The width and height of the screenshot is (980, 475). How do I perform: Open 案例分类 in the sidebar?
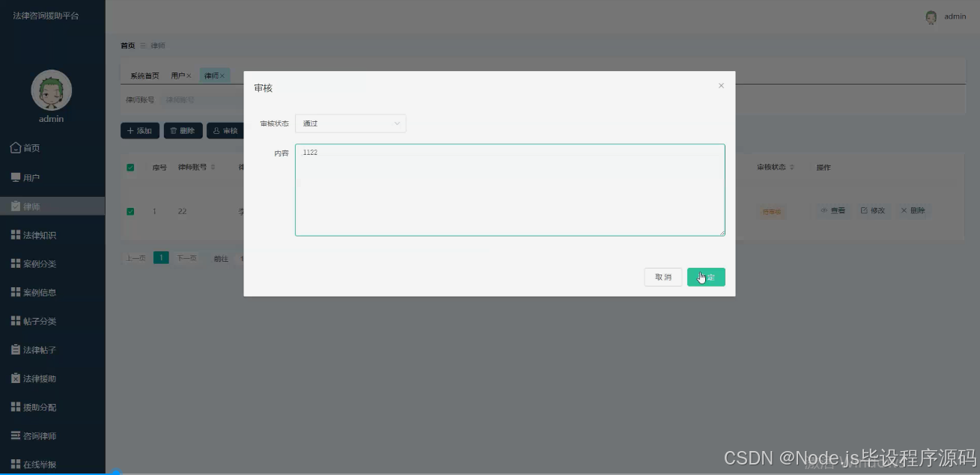52,264
